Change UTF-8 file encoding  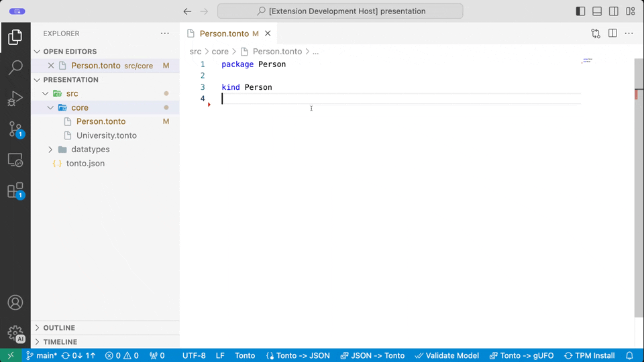(194, 355)
